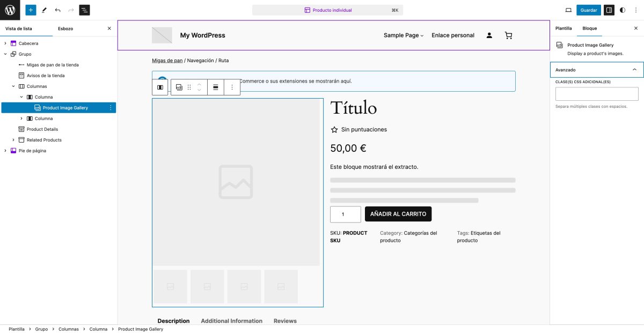Open block options via the three-dot menu
Screen dimensions: 644x333
point(232,87)
